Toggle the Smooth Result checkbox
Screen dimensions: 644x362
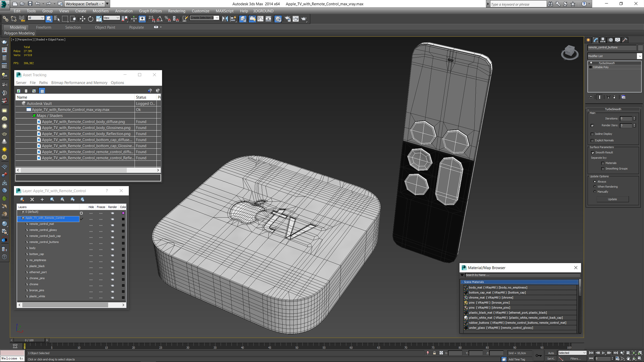click(x=593, y=153)
